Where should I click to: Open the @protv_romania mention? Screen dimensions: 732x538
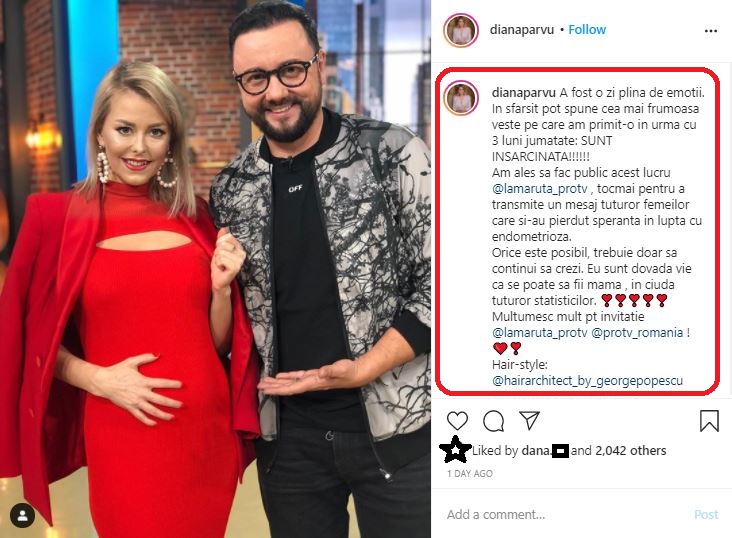(x=637, y=333)
